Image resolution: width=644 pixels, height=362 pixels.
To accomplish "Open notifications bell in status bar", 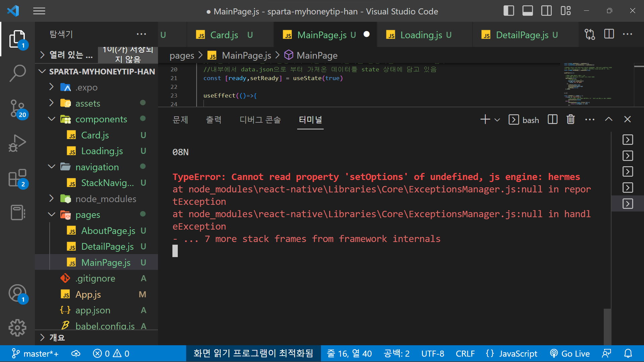I will (x=628, y=354).
